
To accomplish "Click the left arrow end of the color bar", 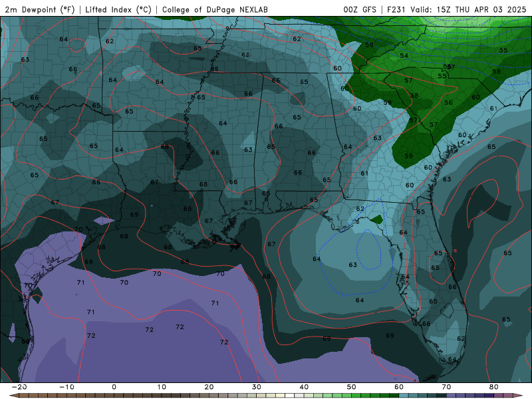I will pyautogui.click(x=13, y=396).
